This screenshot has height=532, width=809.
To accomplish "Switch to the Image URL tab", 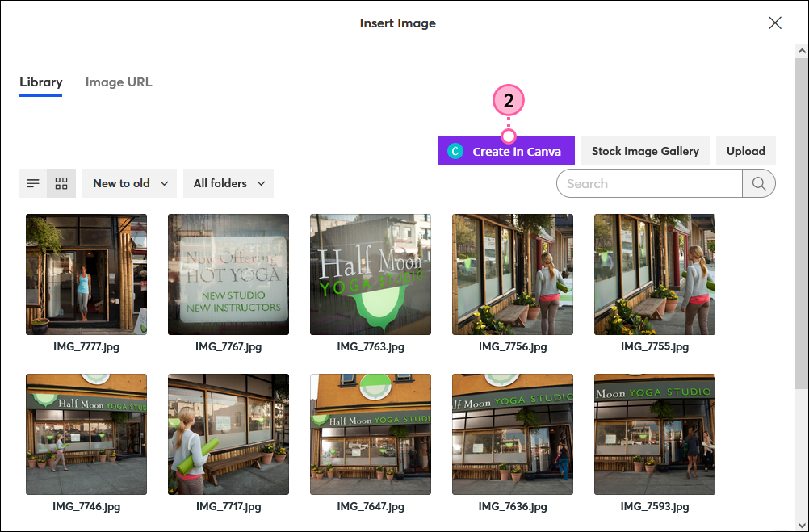I will tap(119, 82).
